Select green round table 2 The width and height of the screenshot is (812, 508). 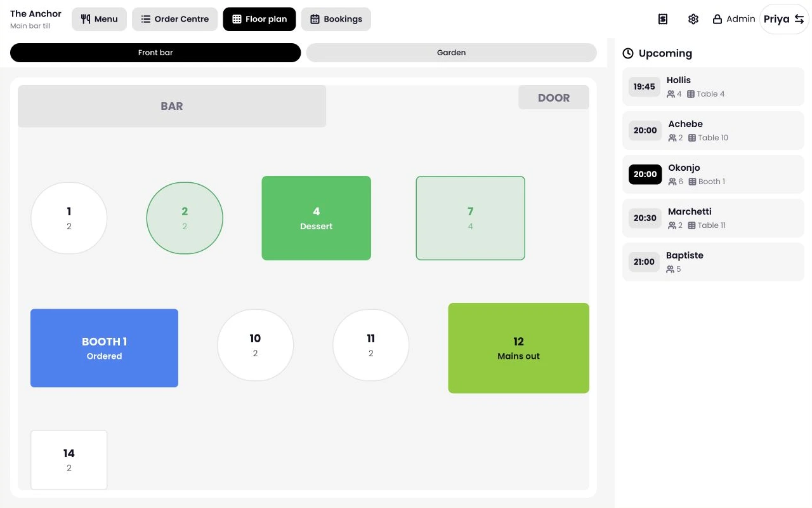[x=185, y=218]
